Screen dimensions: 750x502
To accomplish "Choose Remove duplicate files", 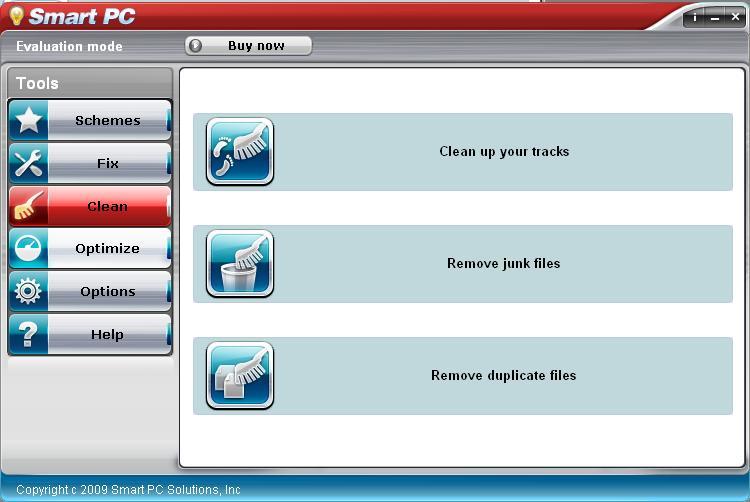I will click(x=463, y=375).
